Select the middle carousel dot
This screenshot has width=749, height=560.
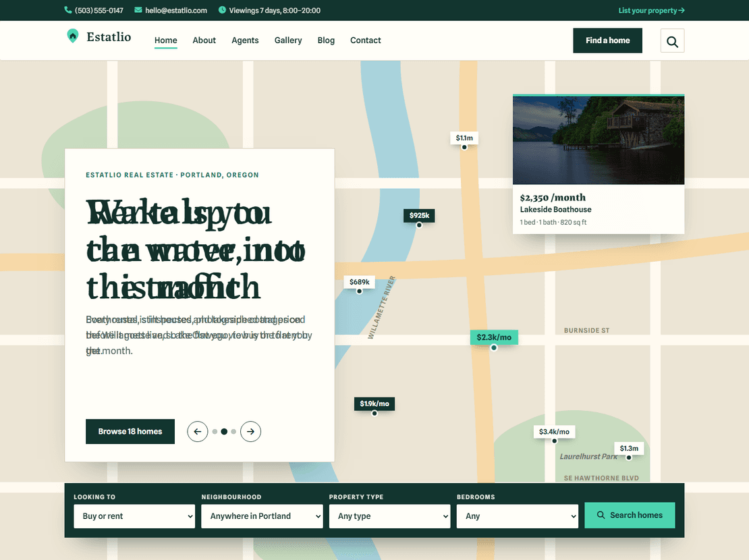point(224,431)
